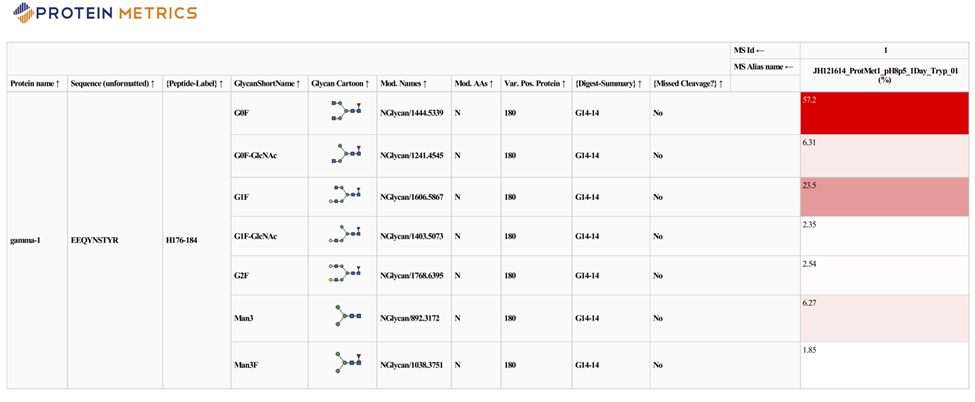
Task: Click the {Missed Cleavage?} column header
Action: coord(689,83)
